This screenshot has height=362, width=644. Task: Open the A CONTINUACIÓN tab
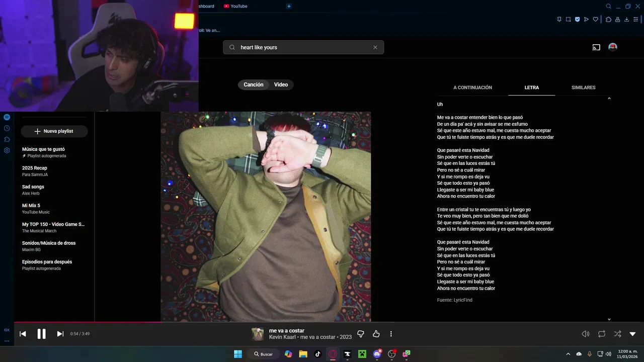[472, 87]
